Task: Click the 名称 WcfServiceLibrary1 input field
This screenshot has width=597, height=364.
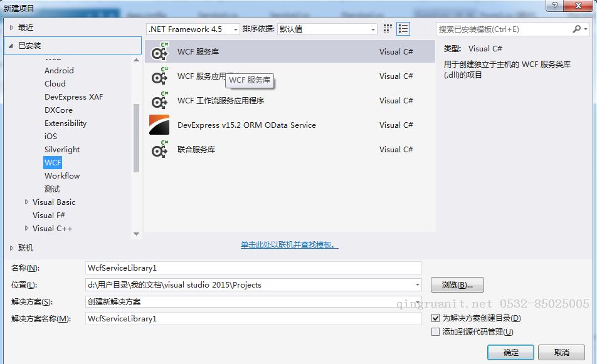Action: (253, 268)
